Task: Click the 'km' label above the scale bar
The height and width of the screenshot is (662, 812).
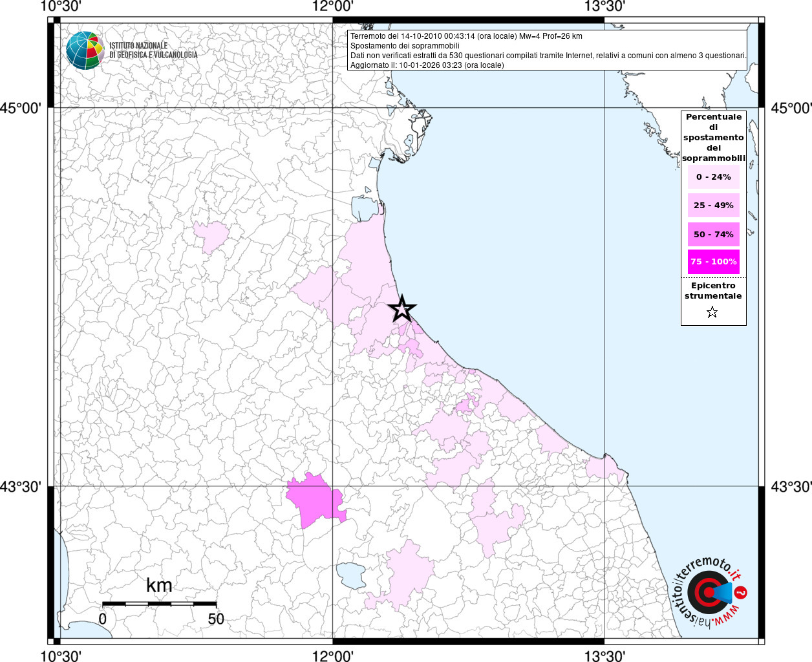Action: [x=159, y=586]
